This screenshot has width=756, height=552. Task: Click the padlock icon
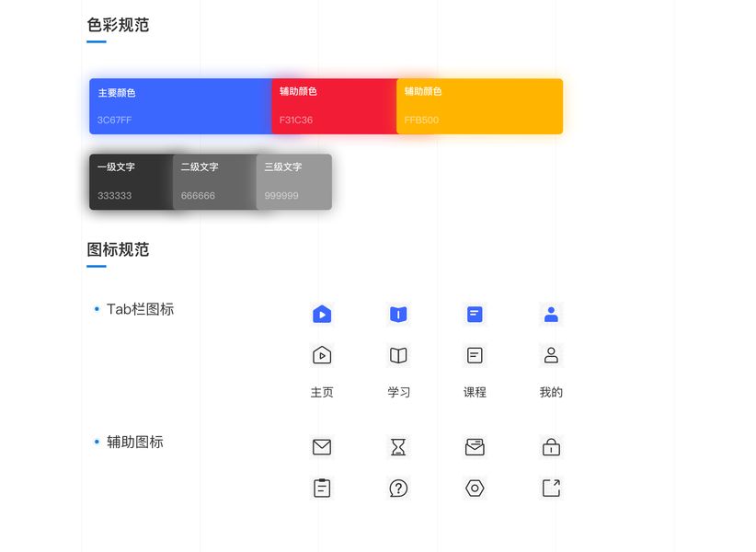551,447
